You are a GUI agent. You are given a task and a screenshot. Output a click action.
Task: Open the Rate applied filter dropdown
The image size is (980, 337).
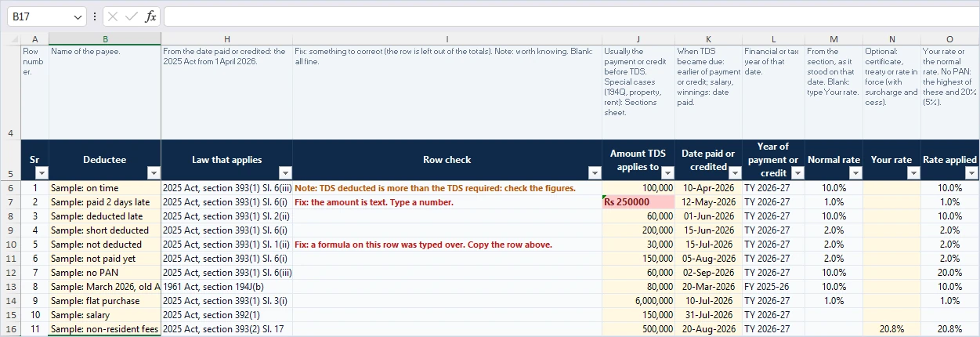[972, 173]
